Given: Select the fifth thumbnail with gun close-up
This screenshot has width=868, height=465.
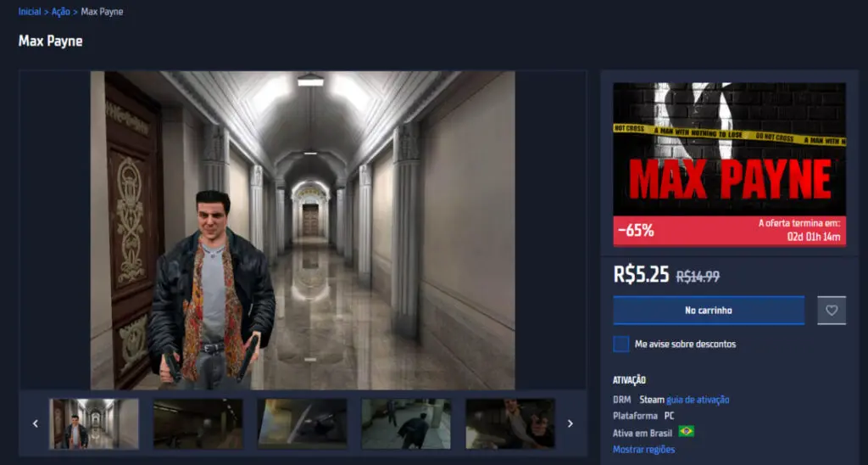Looking at the screenshot, I should 510,423.
